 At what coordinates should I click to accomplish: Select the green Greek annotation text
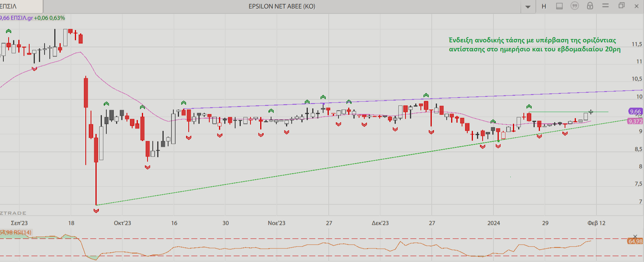(x=535, y=45)
